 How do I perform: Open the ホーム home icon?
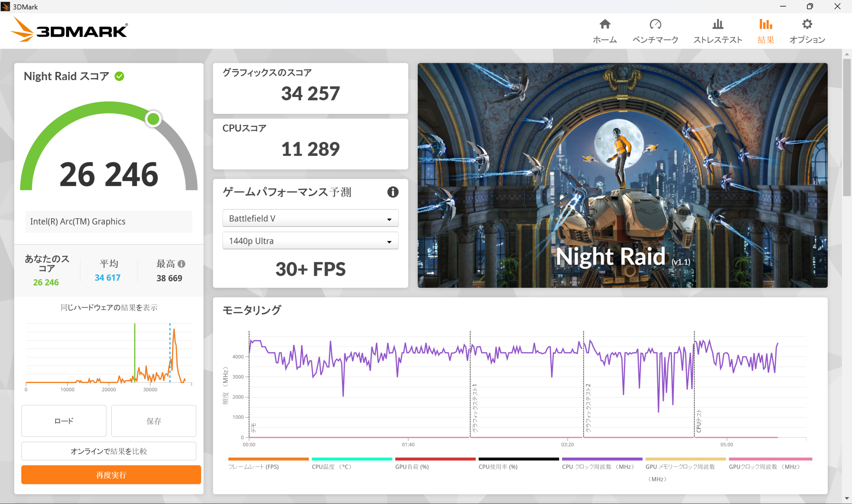pyautogui.click(x=605, y=25)
